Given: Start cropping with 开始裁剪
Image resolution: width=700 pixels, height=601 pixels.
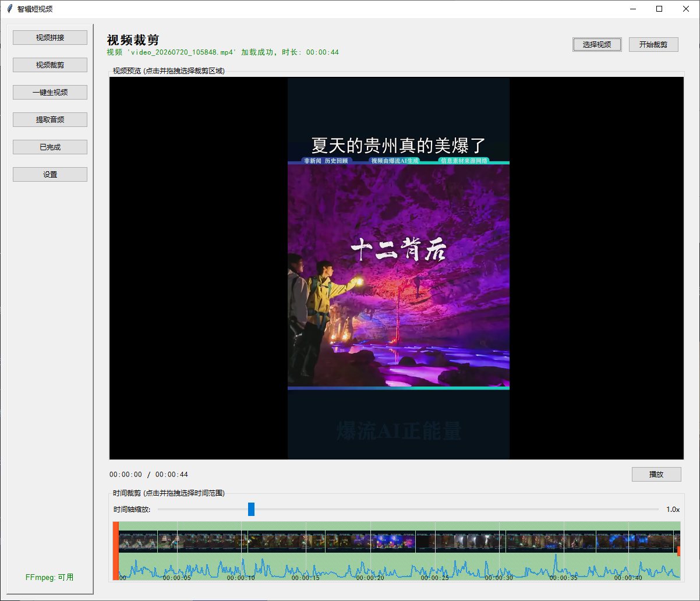Looking at the screenshot, I should click(x=653, y=45).
